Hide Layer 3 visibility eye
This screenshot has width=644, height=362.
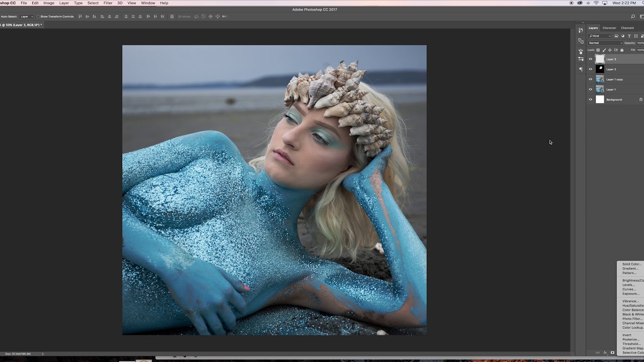[591, 59]
